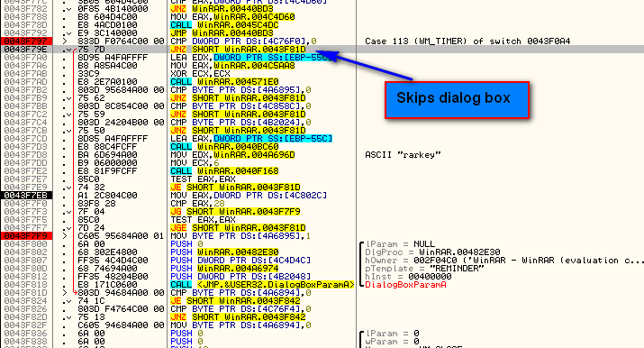The width and height of the screenshot is (644, 348).
Task: Select the JNZ SHORT WinRAR.0043F81D at 0043F7B9
Action: (x=238, y=98)
